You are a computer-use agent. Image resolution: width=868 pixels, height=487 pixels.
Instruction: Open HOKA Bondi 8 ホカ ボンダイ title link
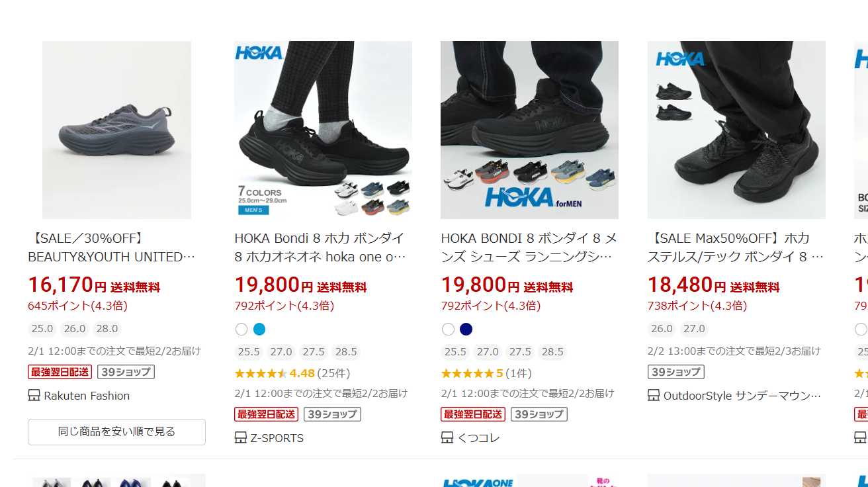pos(320,247)
